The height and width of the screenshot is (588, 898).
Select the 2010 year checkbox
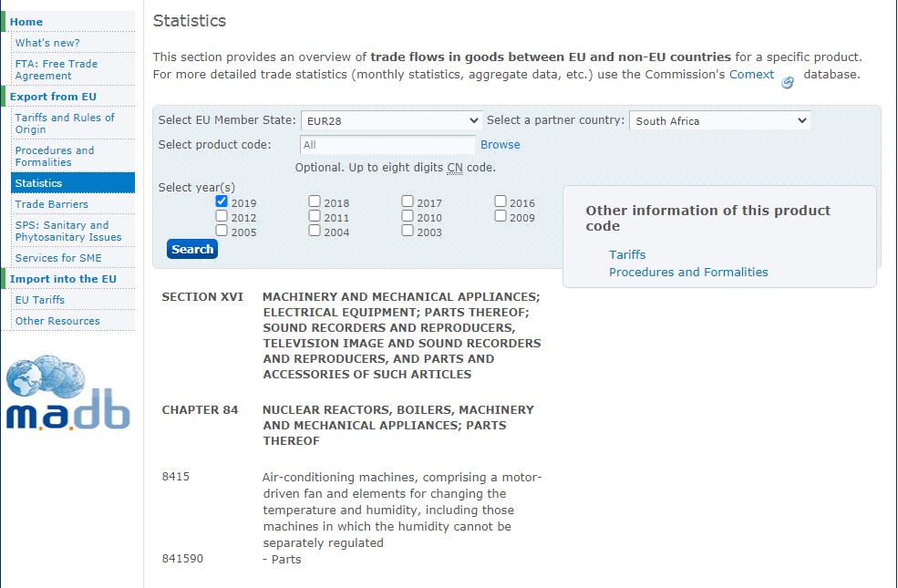pyautogui.click(x=408, y=216)
